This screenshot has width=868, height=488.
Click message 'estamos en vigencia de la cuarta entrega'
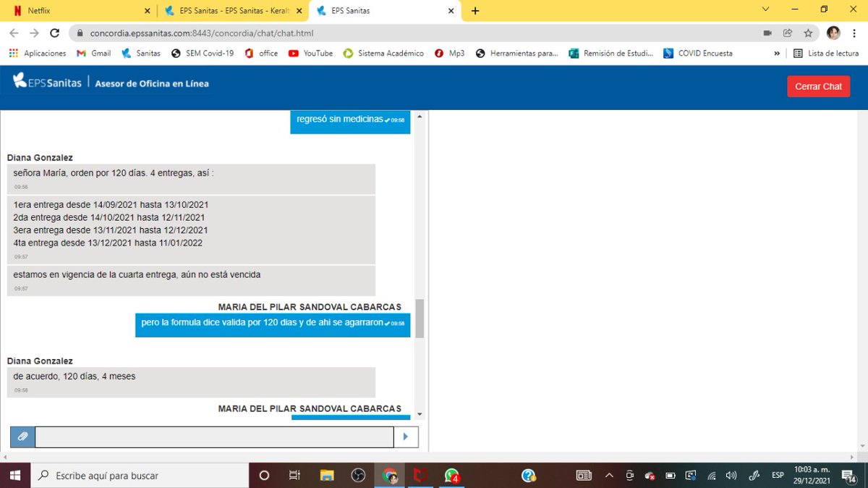coord(191,280)
